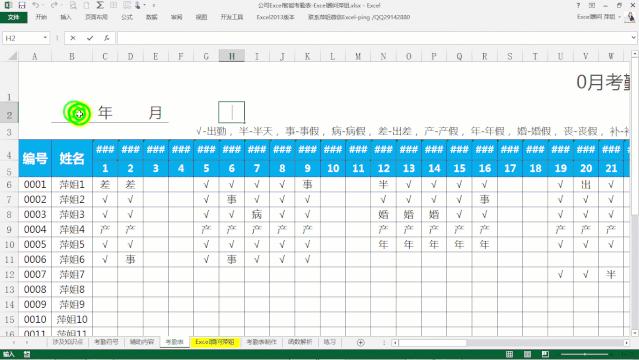Open the 开始 Home ribbon tab

coord(41,17)
